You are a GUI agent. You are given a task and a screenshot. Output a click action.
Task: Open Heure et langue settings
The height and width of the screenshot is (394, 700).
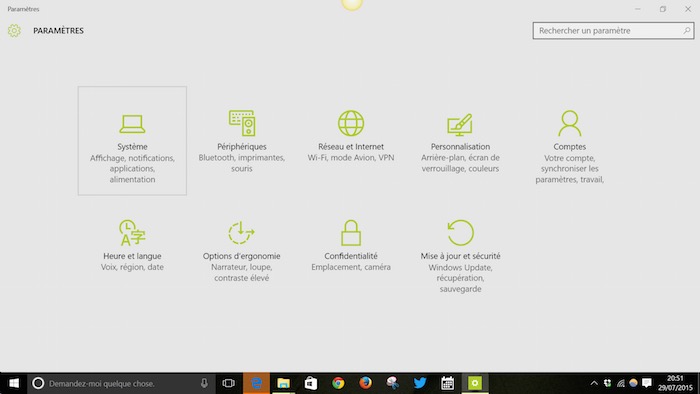tap(132, 250)
